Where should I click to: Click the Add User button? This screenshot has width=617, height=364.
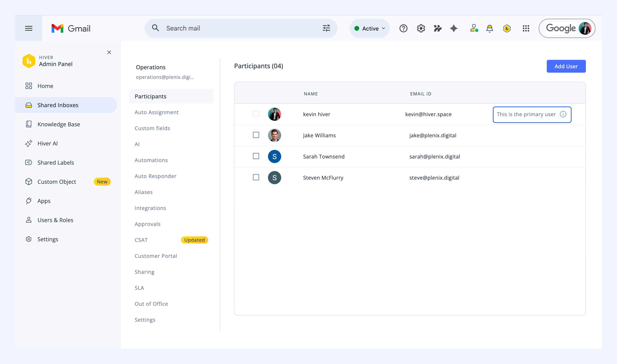pos(566,66)
